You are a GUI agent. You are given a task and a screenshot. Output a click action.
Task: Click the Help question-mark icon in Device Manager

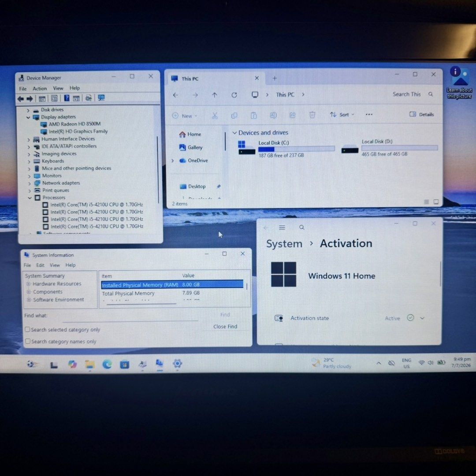click(x=67, y=98)
